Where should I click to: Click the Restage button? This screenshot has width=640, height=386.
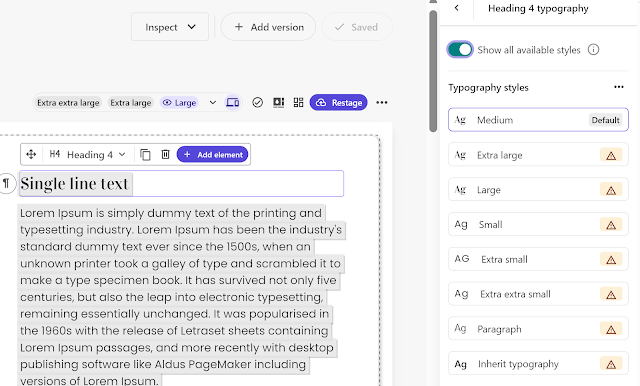338,102
